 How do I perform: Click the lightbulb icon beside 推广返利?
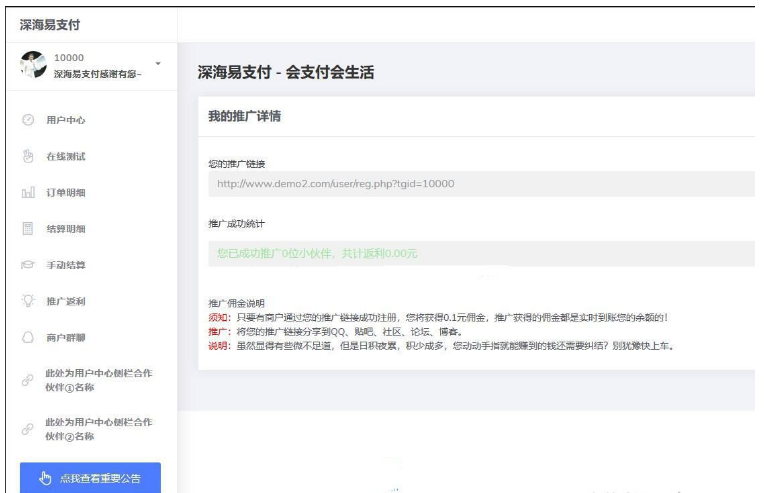[29, 301]
